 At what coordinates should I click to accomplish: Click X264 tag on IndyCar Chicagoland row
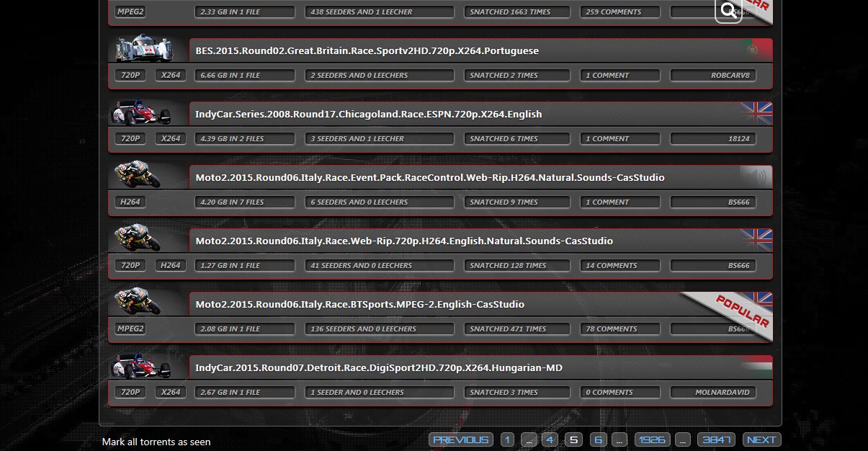171,138
